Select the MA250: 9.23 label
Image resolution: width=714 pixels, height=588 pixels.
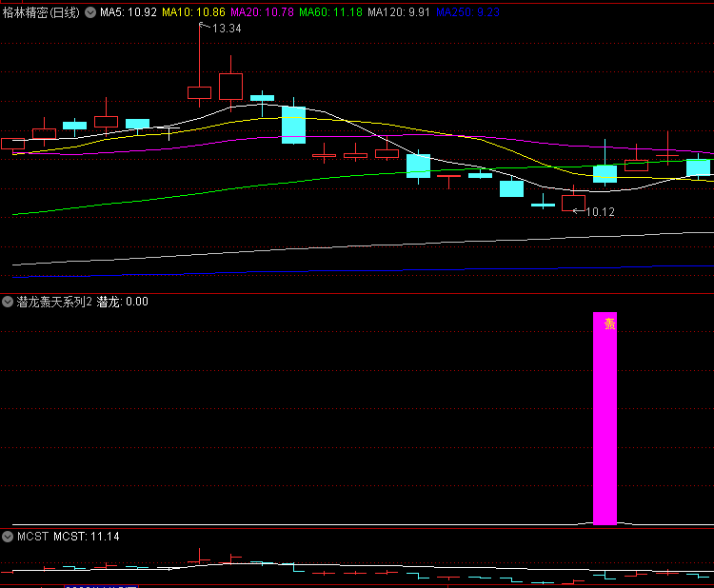click(x=467, y=12)
